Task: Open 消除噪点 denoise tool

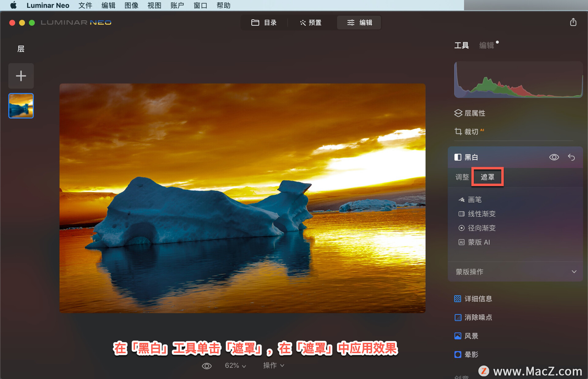Action: tap(473, 317)
